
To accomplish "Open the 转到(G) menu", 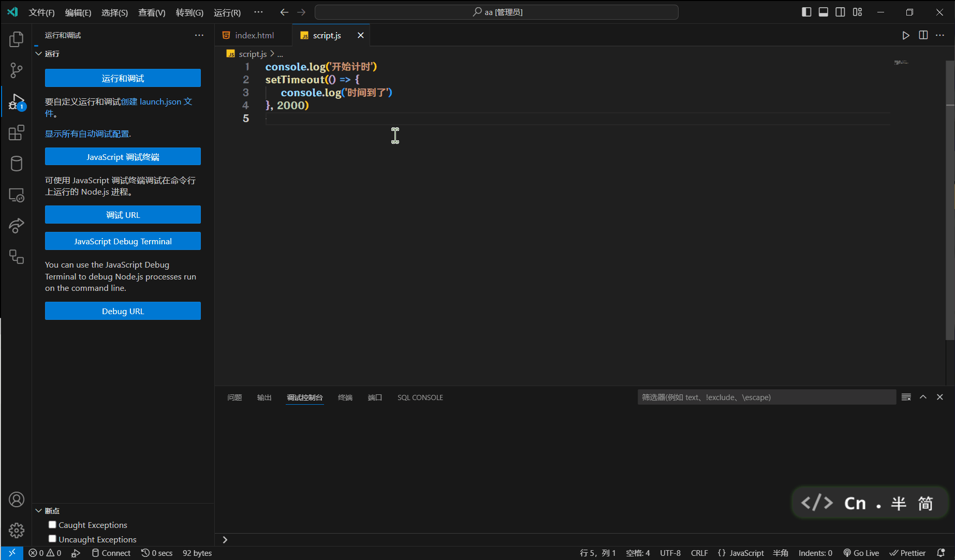I will point(189,12).
